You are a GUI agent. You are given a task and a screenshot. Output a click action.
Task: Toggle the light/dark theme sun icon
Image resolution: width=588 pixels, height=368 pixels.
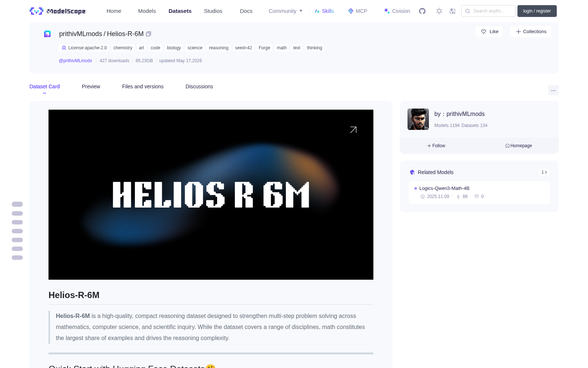point(439,11)
